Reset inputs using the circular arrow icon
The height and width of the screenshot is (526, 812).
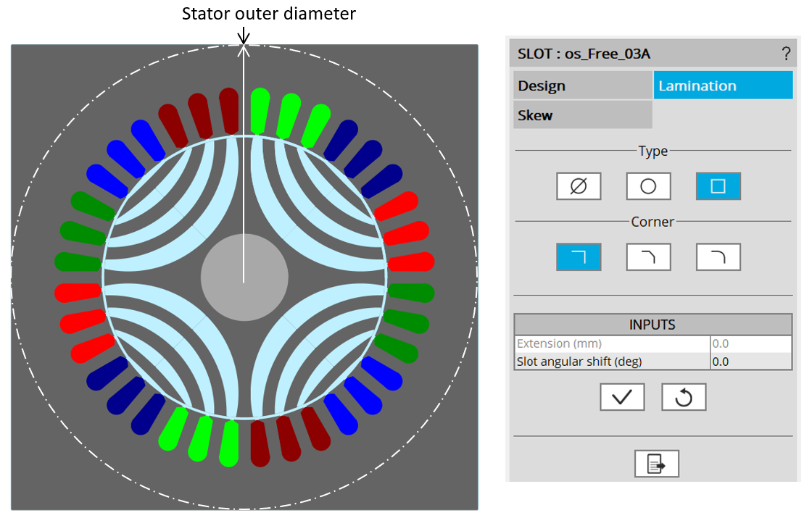coord(683,397)
